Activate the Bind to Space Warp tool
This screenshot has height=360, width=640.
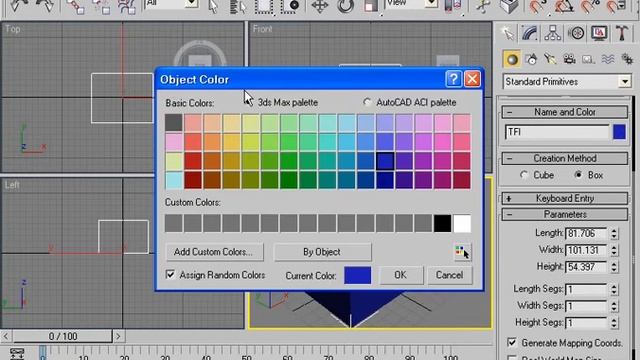[127, 6]
